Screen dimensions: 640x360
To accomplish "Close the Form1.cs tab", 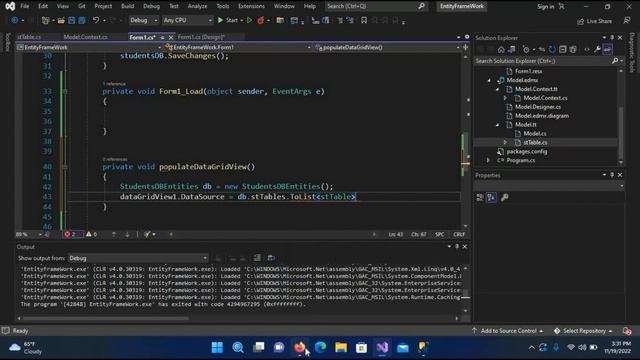I will point(171,38).
